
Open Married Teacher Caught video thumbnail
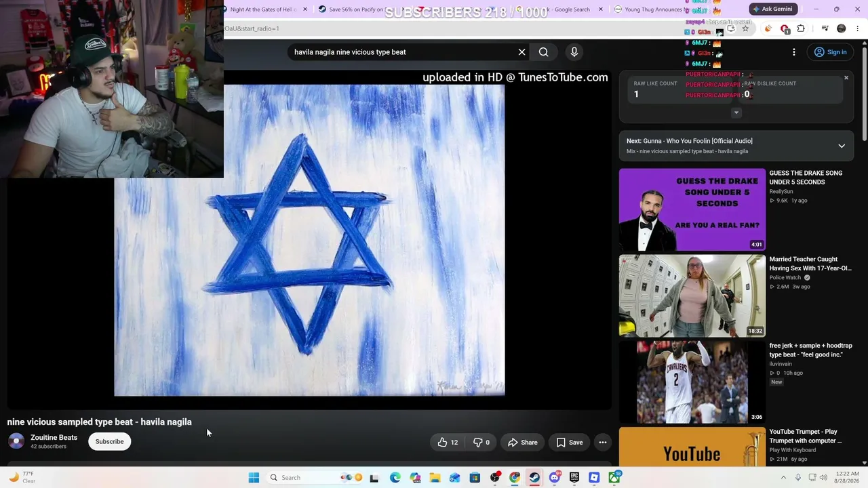692,296
